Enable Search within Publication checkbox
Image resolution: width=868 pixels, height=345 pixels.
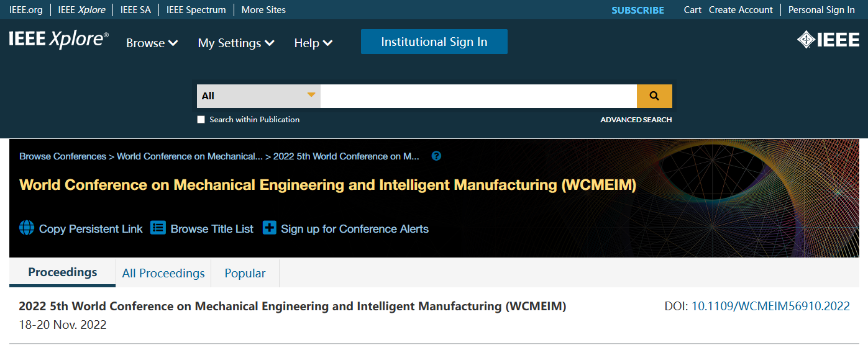(201, 120)
